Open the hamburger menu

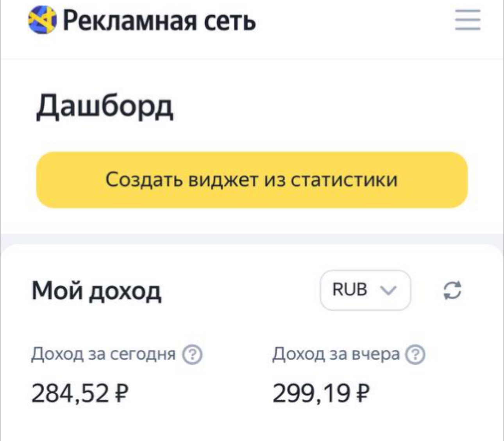point(468,20)
